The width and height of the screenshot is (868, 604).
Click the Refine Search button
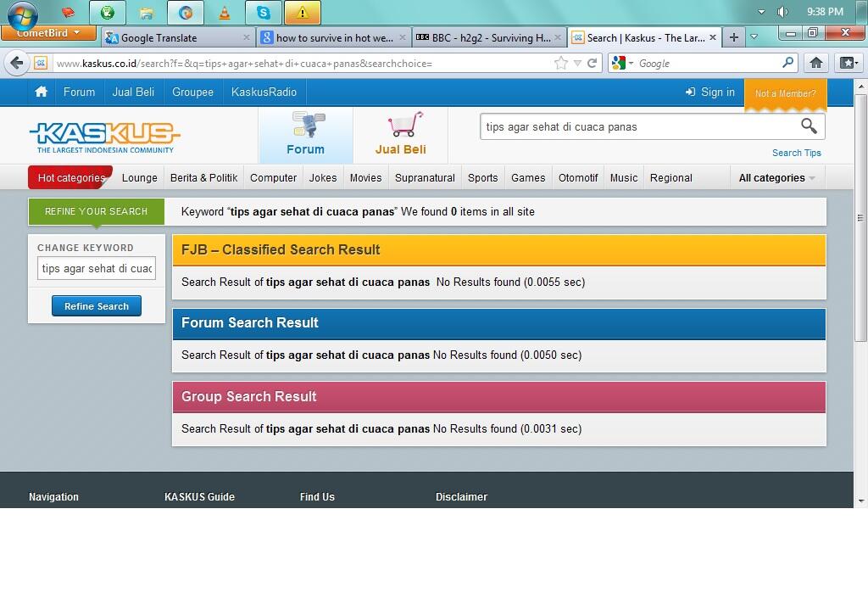(x=97, y=306)
